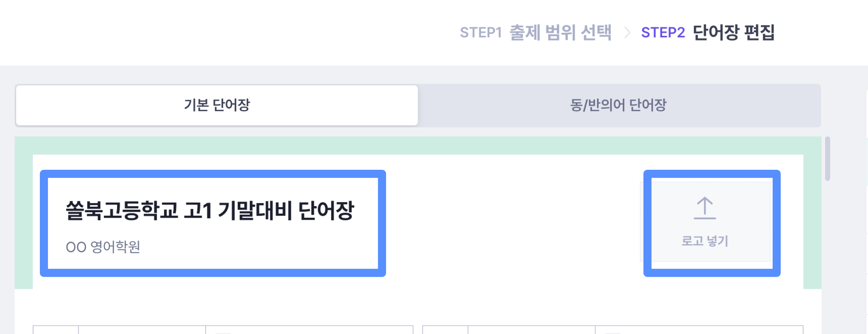Click the left word table header row
The width and height of the screenshot is (868, 334).
tap(223, 330)
